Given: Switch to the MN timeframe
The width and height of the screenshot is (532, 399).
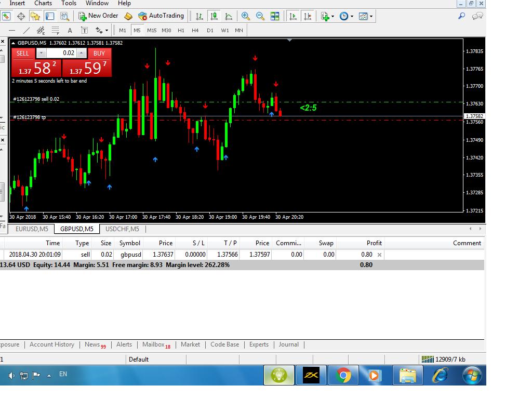Looking at the screenshot, I should (x=239, y=31).
